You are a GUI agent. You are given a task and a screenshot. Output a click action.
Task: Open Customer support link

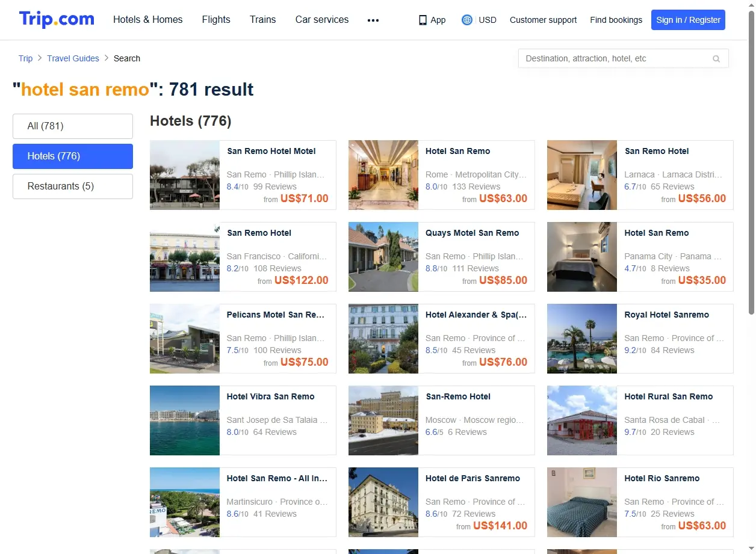point(543,20)
